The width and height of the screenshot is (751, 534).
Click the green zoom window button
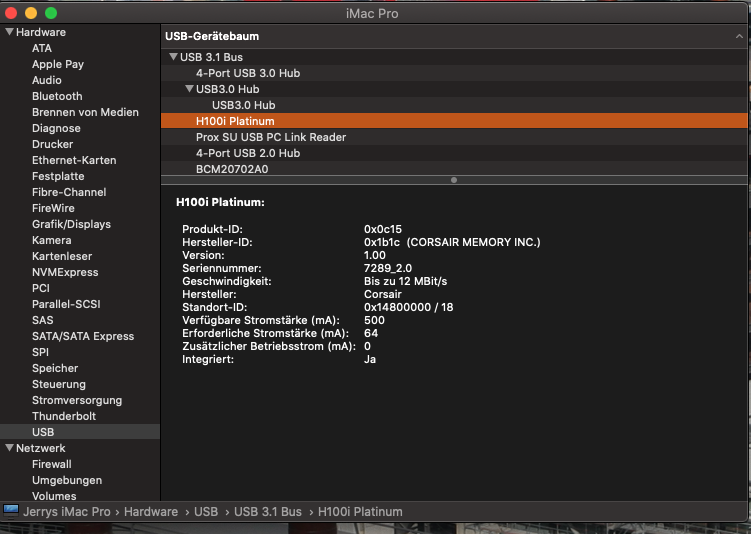point(51,13)
